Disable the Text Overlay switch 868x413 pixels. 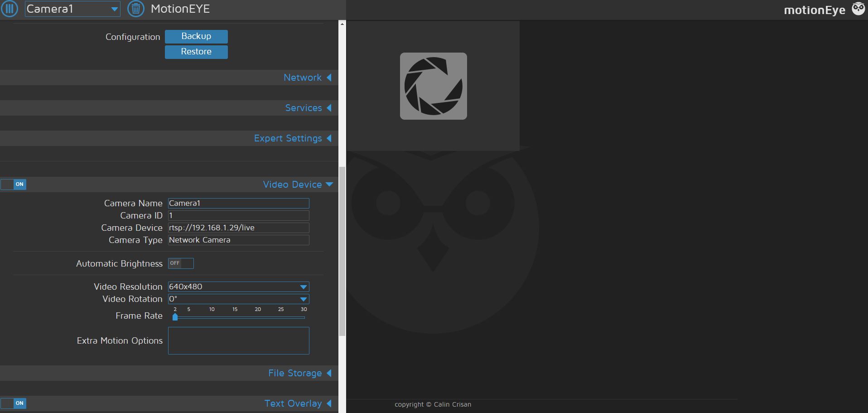[x=14, y=403]
